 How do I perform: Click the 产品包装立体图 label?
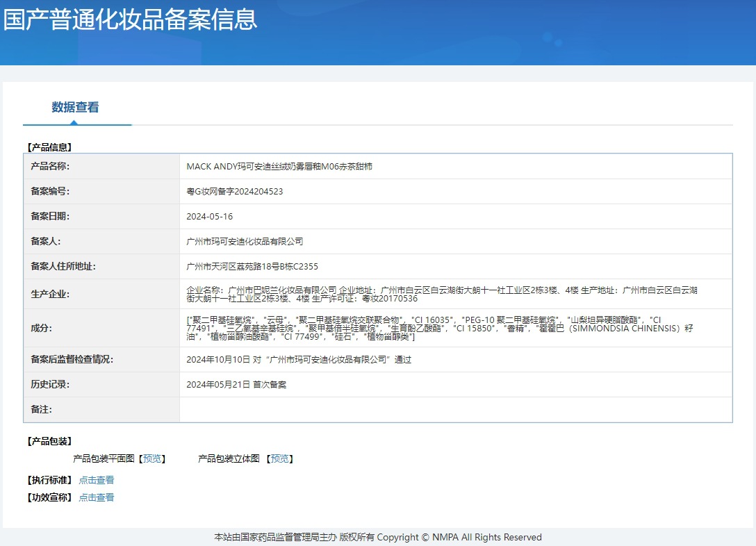point(229,458)
